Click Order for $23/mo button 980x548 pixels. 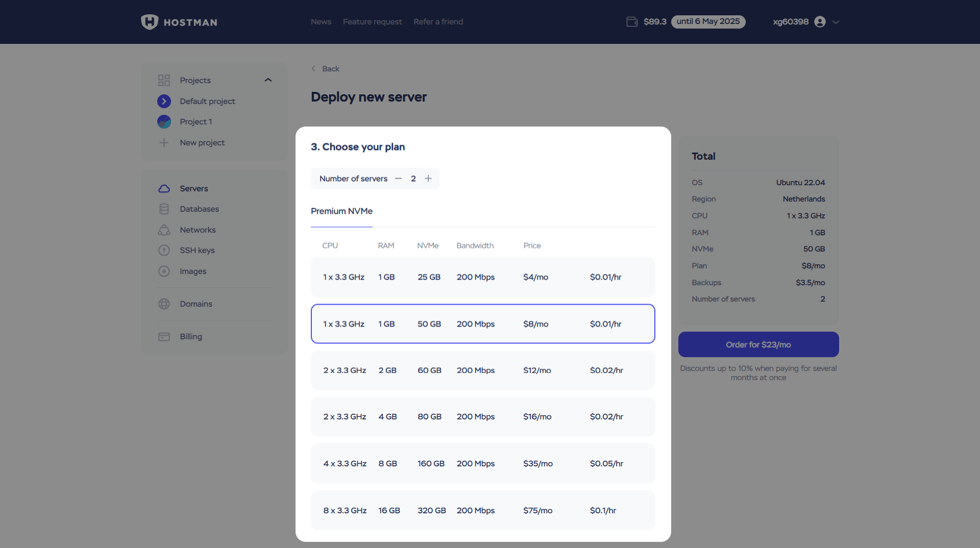coord(758,344)
